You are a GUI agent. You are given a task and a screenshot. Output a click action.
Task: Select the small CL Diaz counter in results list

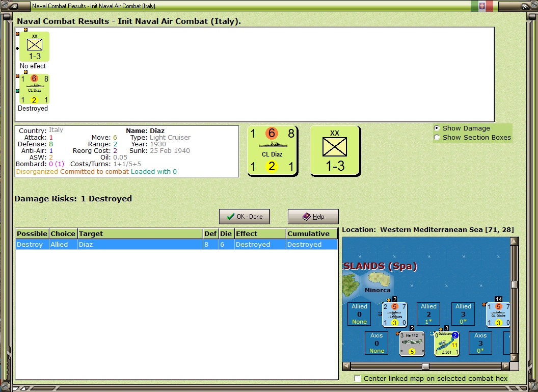(34, 89)
